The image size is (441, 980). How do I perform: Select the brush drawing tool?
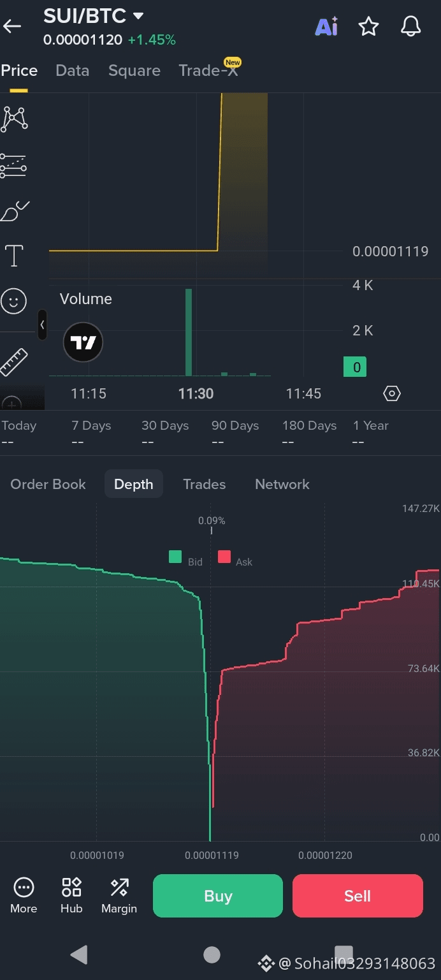[14, 211]
